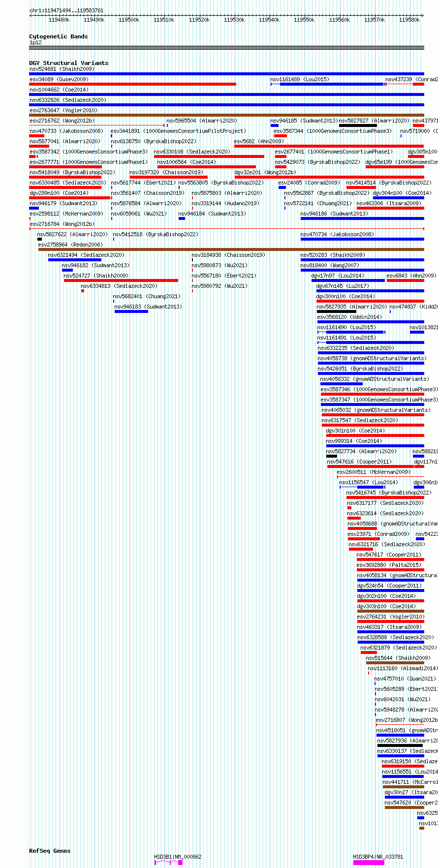Click esv5682 (Ahn2009) variant label

pos(259,141)
